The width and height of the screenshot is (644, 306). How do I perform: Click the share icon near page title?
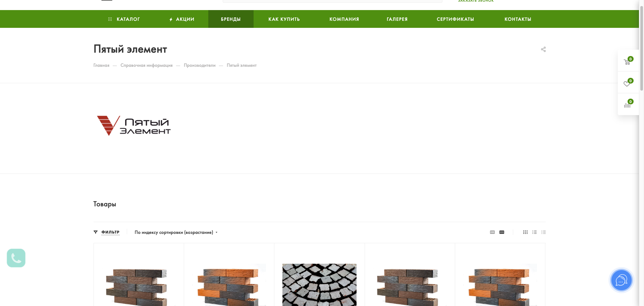coord(543,49)
